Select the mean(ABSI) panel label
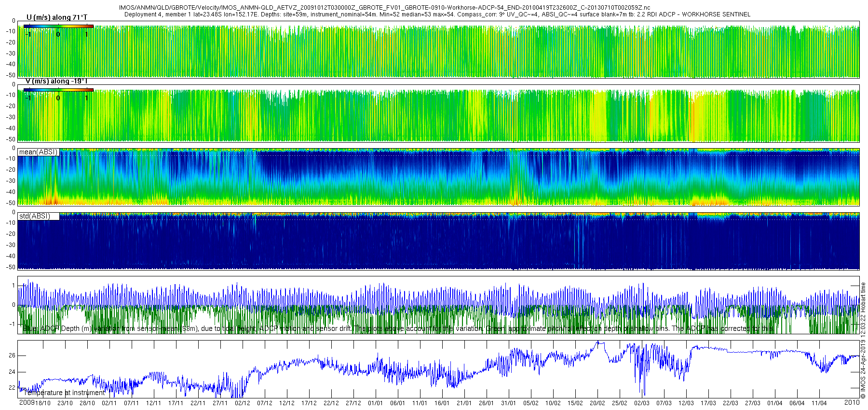The height and width of the screenshot is (410, 868). coord(38,152)
